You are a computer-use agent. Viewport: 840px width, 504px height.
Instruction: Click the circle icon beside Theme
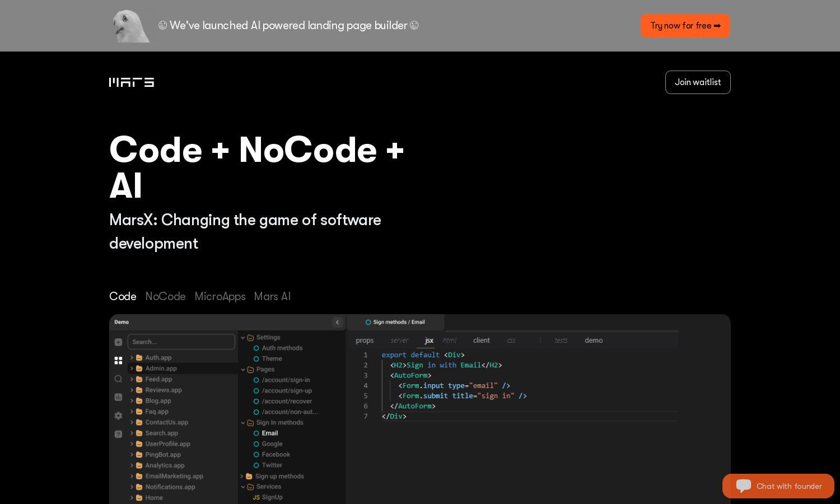click(256, 359)
